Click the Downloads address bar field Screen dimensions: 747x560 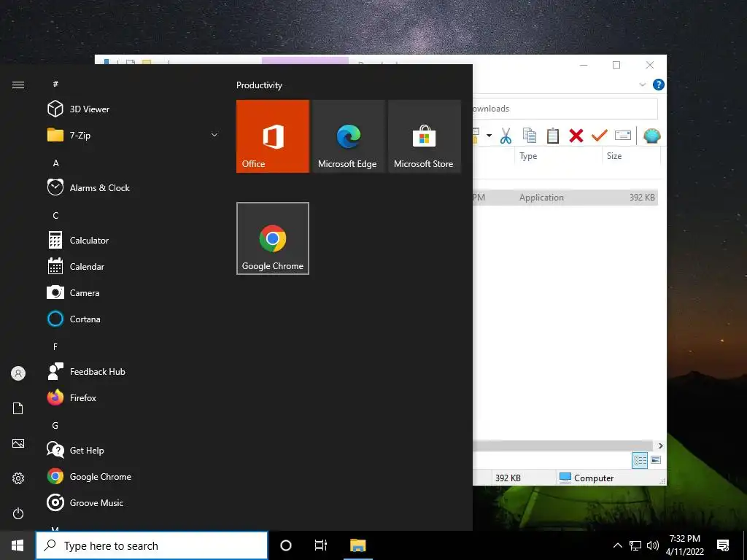tap(565, 109)
